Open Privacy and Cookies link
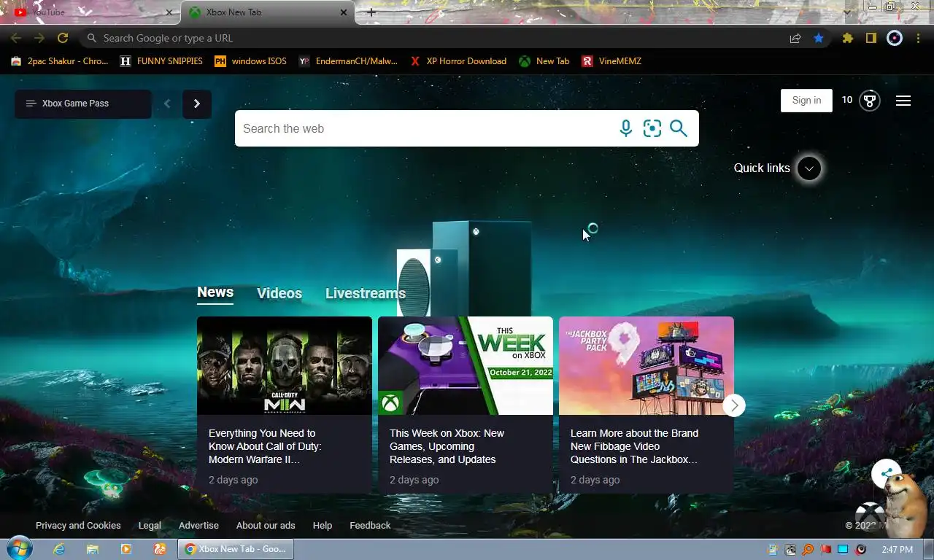The width and height of the screenshot is (934, 560). click(78, 525)
